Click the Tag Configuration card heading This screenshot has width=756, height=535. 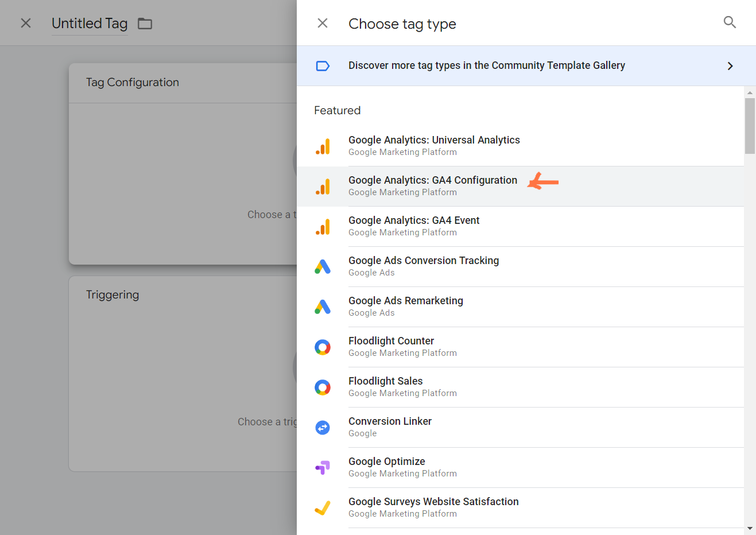133,83
